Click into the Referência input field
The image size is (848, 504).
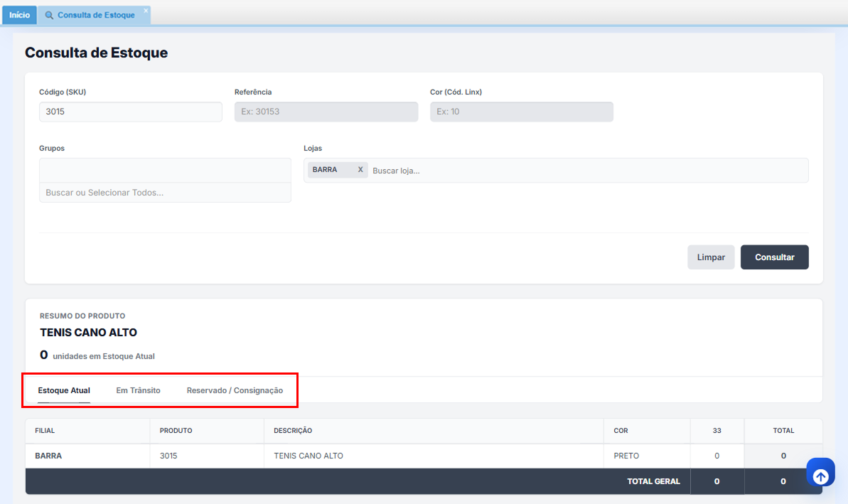coord(326,112)
